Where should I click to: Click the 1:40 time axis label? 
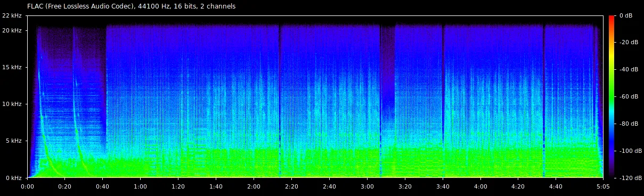pyautogui.click(x=216, y=187)
